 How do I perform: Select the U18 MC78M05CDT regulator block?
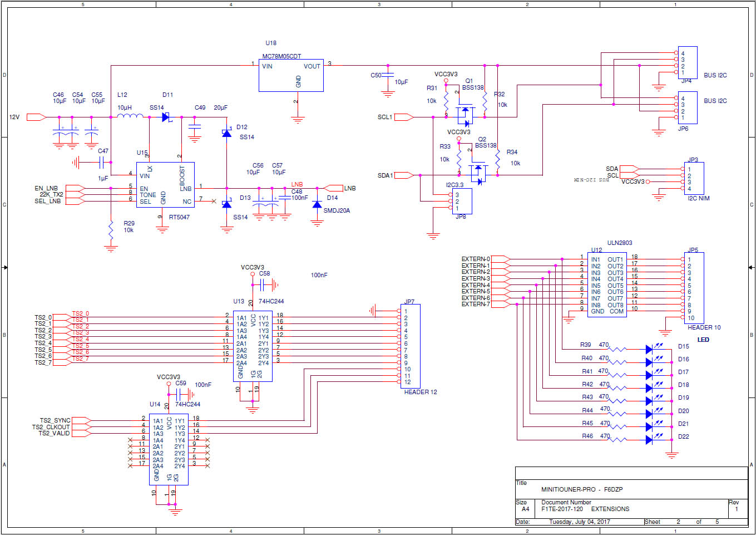click(x=291, y=76)
